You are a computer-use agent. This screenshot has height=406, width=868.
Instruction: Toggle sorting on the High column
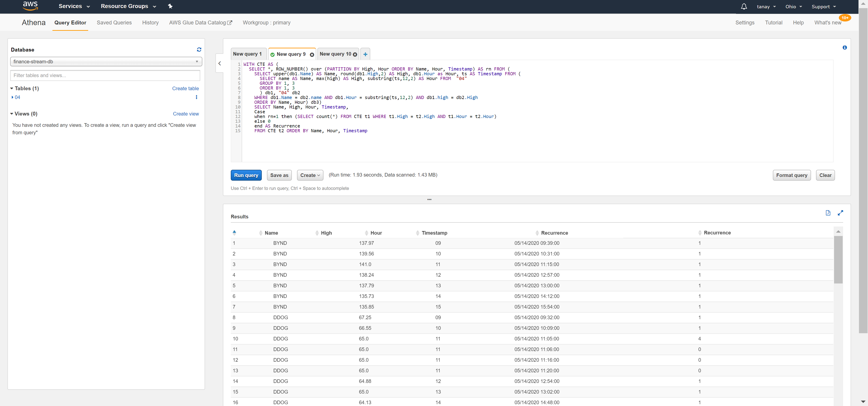click(x=317, y=233)
